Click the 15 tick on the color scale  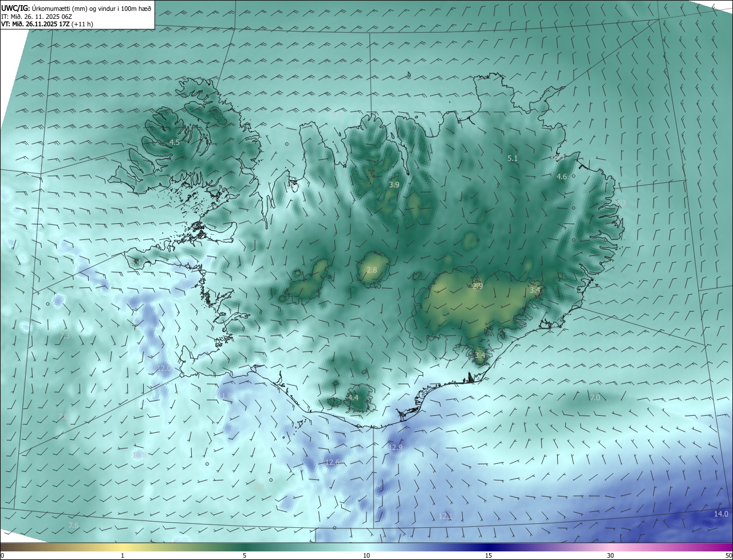(x=488, y=555)
